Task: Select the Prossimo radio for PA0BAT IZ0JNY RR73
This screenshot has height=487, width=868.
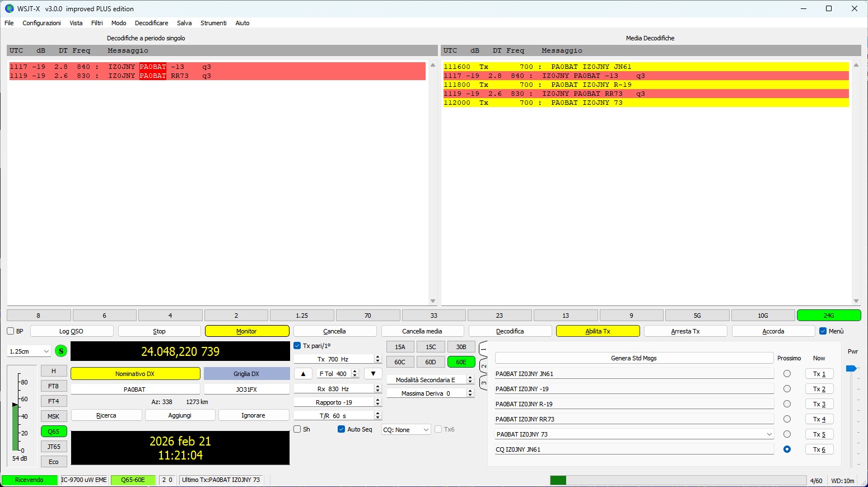Action: [787, 419]
